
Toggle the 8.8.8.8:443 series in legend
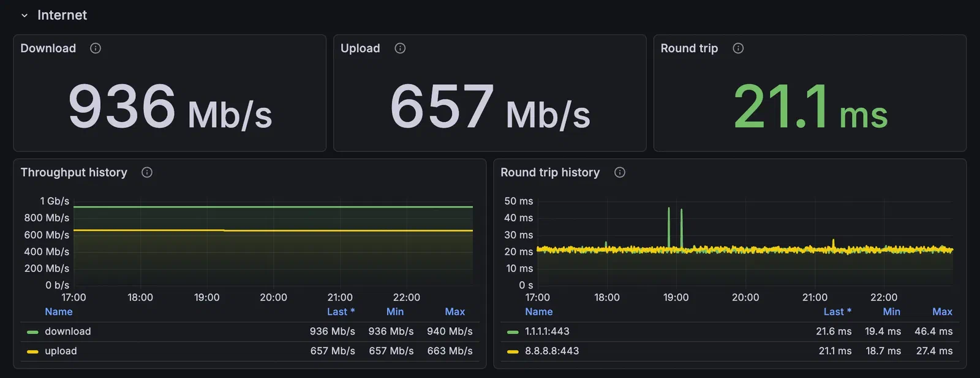(x=552, y=351)
